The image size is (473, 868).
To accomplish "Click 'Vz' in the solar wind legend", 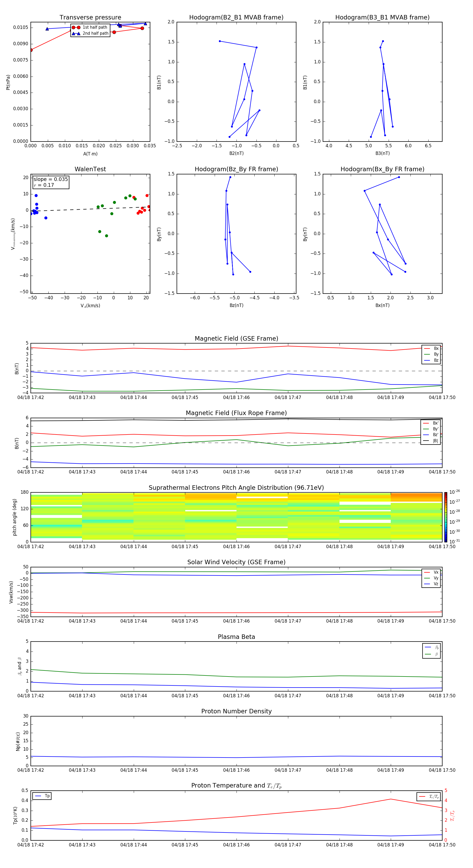I will [431, 584].
